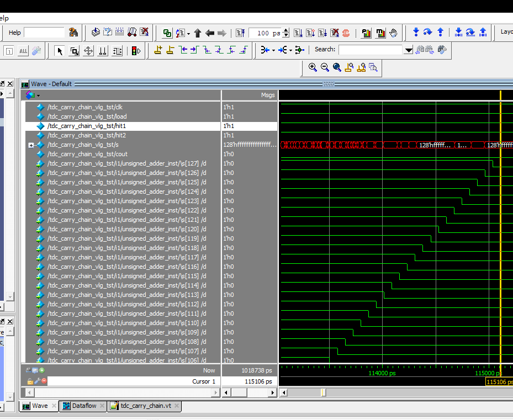Click the 100 ps run length field
Viewport: 513px width, 420px height.
[266, 33]
